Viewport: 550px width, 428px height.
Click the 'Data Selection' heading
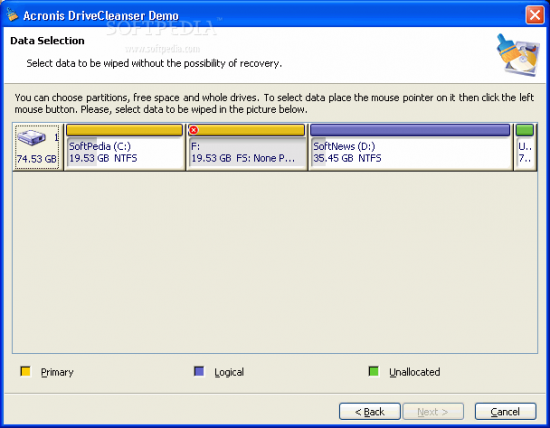(47, 41)
